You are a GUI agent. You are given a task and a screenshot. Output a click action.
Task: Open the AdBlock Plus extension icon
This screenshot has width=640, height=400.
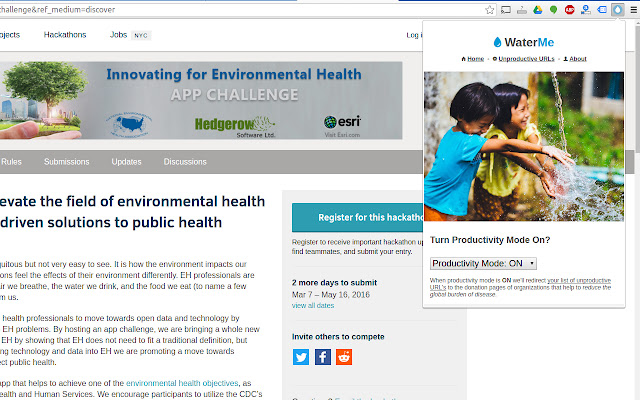coord(569,10)
